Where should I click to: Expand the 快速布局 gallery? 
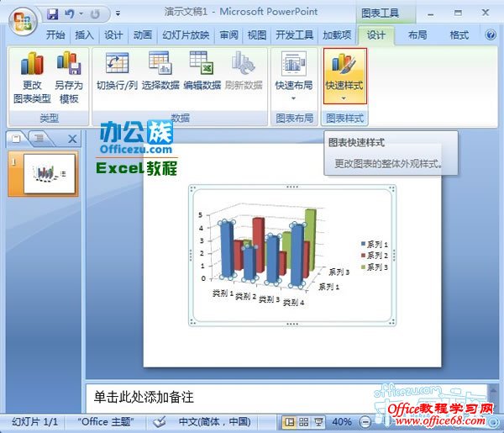tap(294, 76)
